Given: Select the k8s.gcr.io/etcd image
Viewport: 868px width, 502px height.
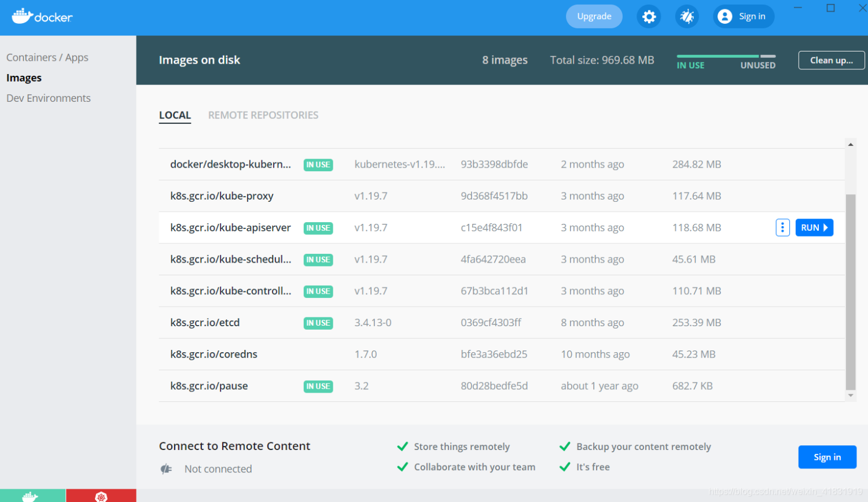Looking at the screenshot, I should [205, 323].
